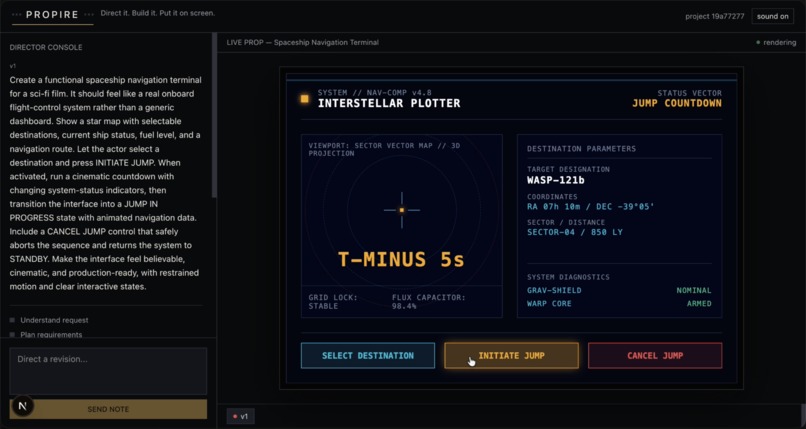The width and height of the screenshot is (806, 429).
Task: Click the SECTOR-04 / 850 LY value
Action: pyautogui.click(x=575, y=232)
